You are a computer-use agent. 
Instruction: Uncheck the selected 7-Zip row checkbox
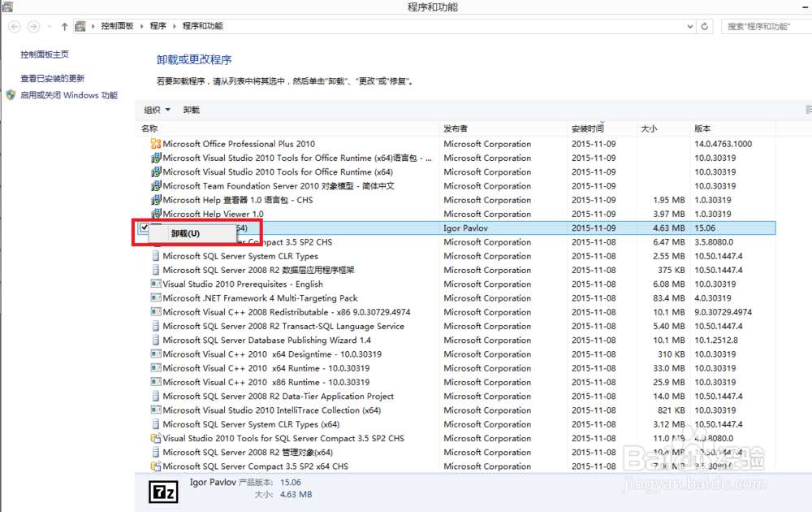click(145, 228)
